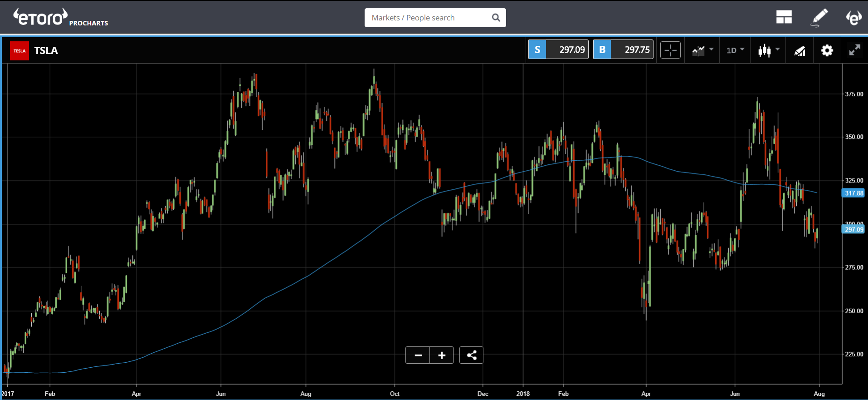The image size is (868, 400).
Task: Click the Apr 2018 date axis label
Action: coord(646,394)
